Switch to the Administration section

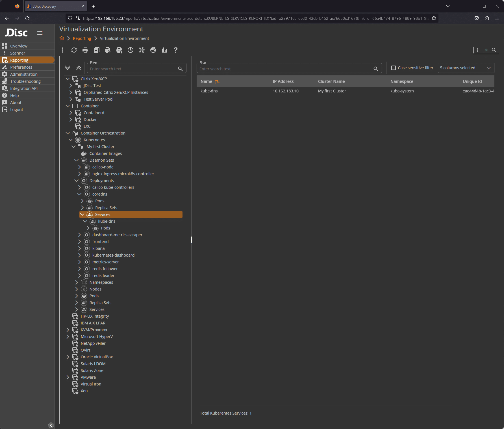coord(23,74)
